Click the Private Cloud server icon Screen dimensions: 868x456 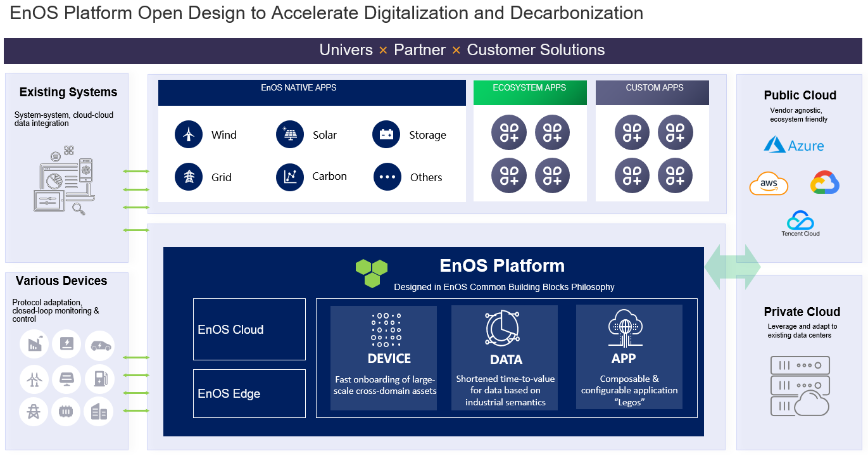point(800,386)
